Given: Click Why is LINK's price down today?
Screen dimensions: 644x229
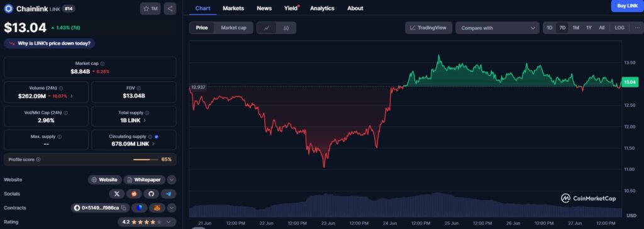Looking at the screenshot, I should [x=49, y=43].
